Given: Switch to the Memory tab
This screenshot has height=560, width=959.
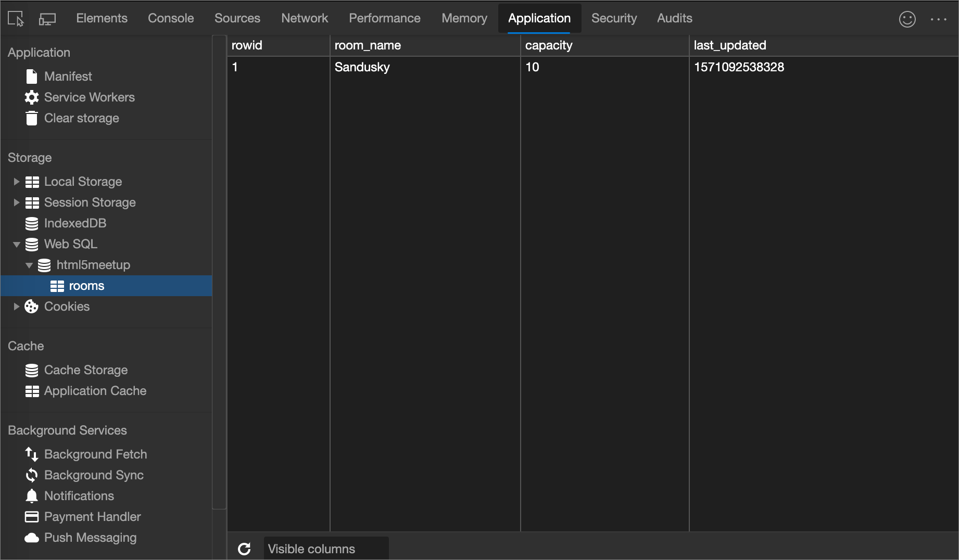Looking at the screenshot, I should (464, 18).
